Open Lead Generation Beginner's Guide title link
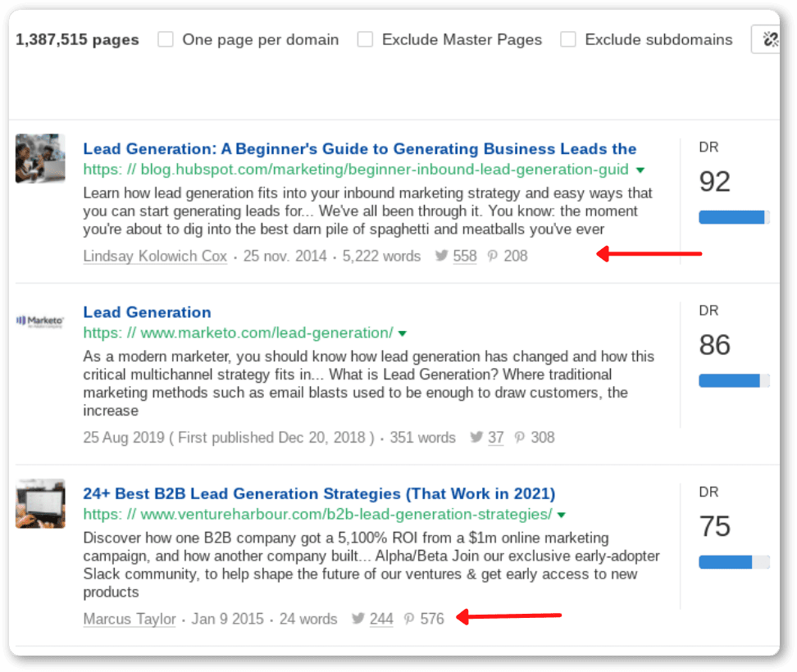This screenshot has width=797, height=672. (359, 149)
